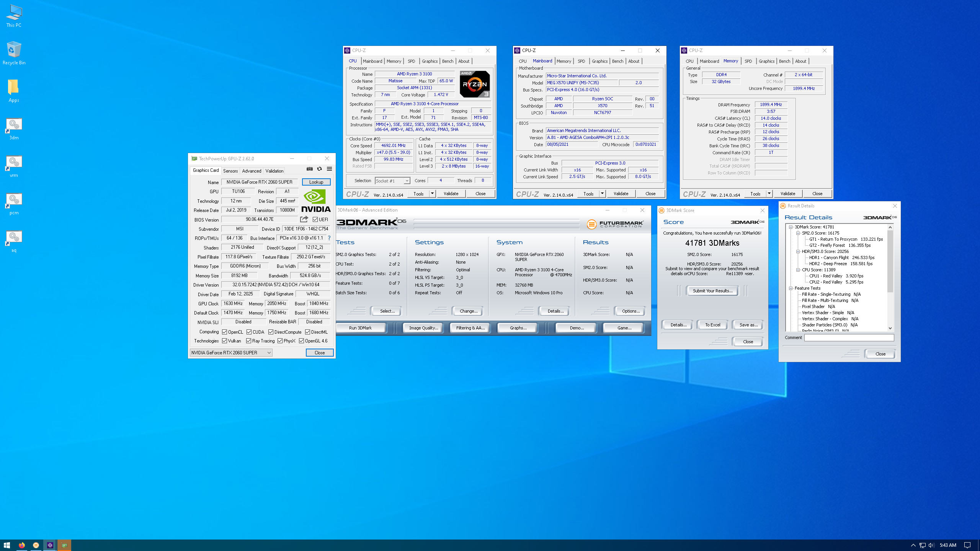Collapse the SM2.0 Score tree node

tap(798, 233)
